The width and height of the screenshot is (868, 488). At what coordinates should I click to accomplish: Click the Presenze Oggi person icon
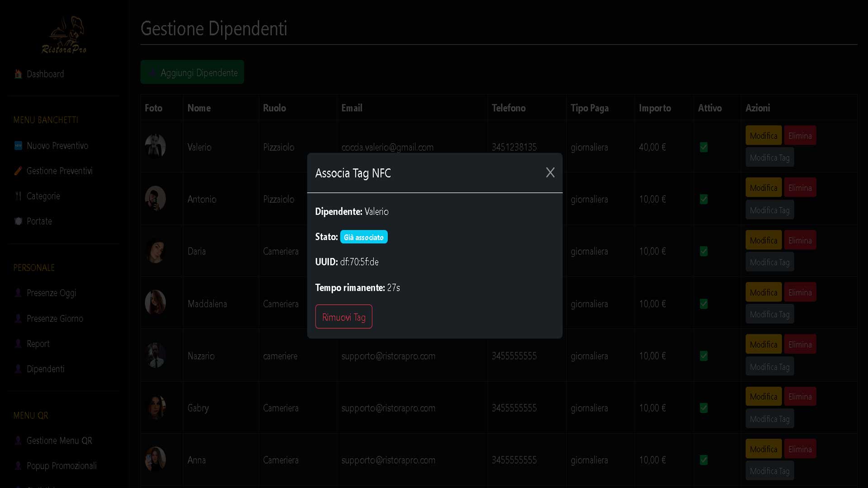pos(18,293)
